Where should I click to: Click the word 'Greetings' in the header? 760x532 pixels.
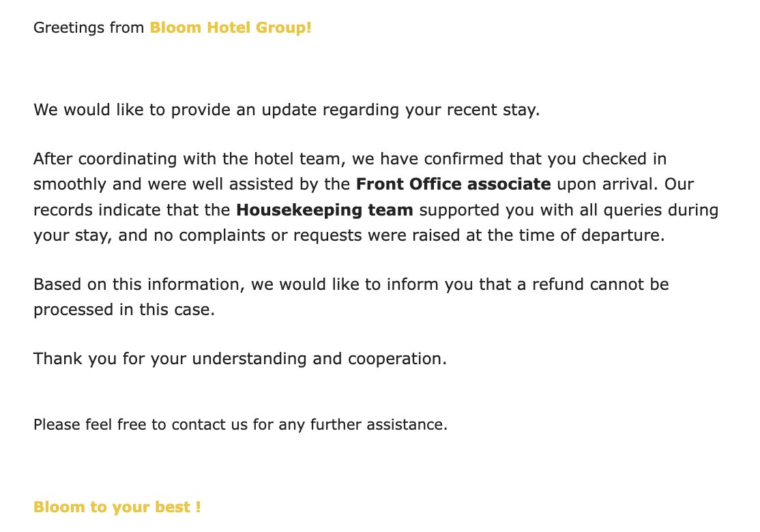point(69,27)
